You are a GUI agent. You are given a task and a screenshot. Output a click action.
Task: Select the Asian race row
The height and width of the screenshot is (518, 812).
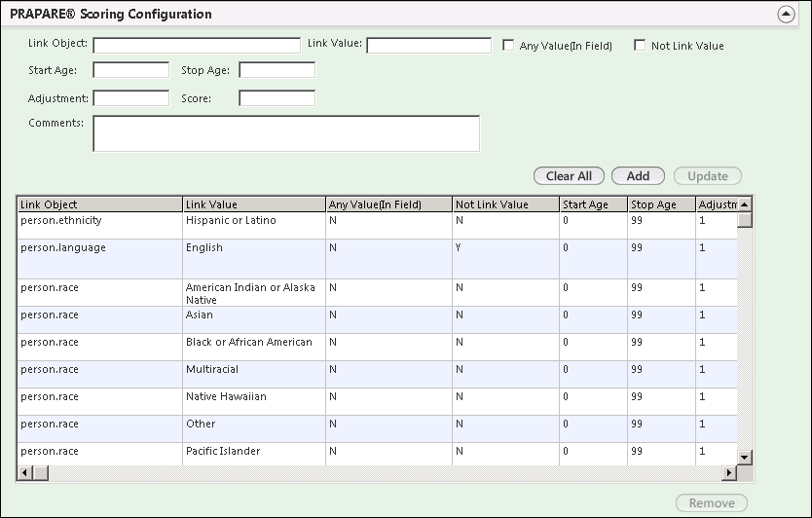click(x=377, y=319)
